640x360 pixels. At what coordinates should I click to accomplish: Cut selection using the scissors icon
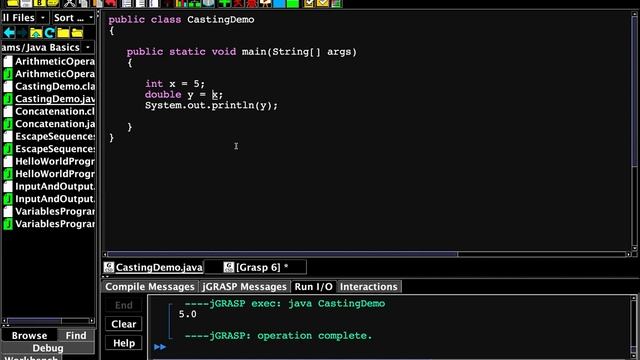70,3
